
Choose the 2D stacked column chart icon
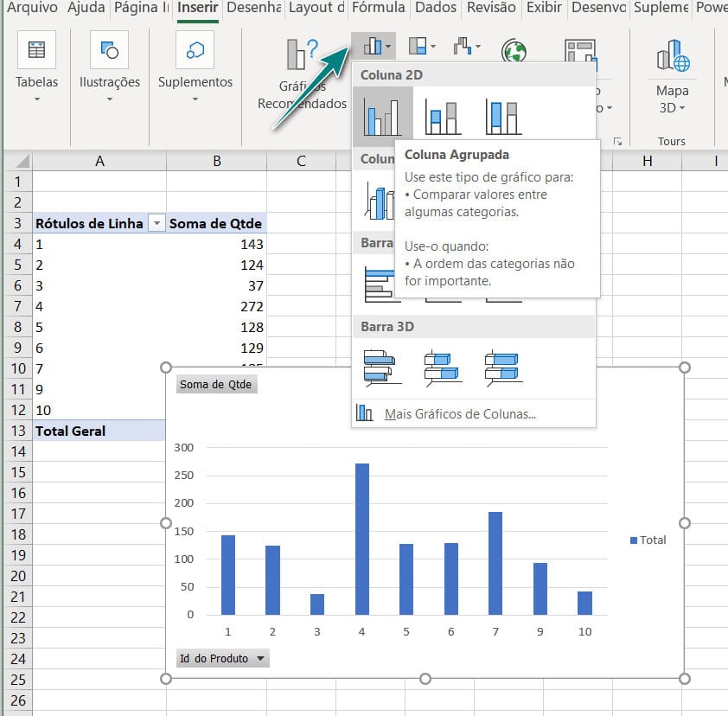pos(442,117)
